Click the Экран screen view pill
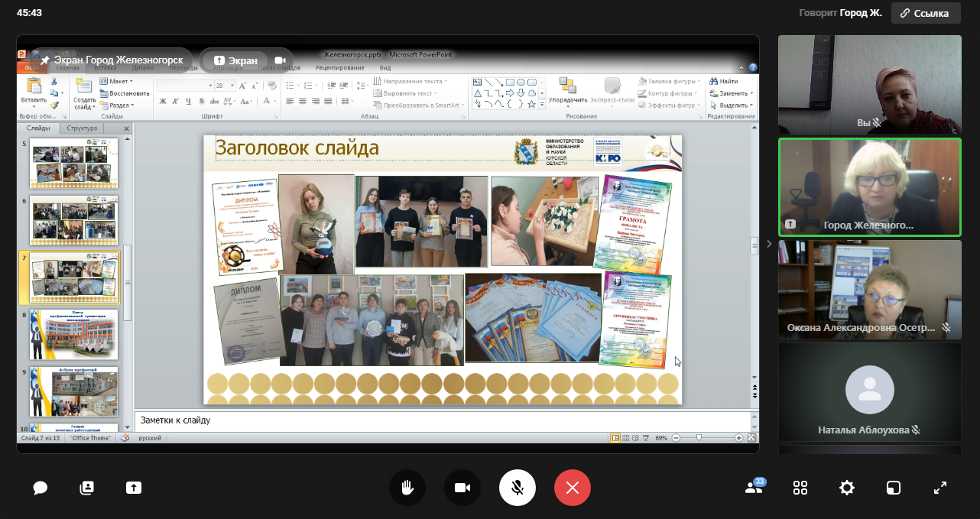The height and width of the screenshot is (519, 980). [x=235, y=60]
